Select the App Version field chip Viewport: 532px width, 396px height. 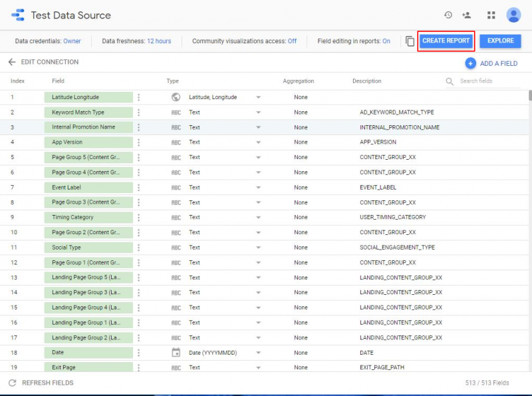coord(88,142)
